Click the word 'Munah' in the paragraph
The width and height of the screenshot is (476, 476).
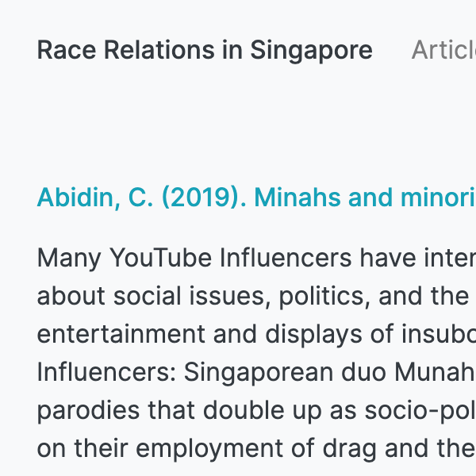pos(435,372)
